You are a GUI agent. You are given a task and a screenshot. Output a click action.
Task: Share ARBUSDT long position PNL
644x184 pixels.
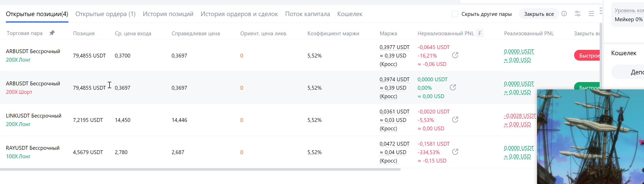click(x=455, y=55)
